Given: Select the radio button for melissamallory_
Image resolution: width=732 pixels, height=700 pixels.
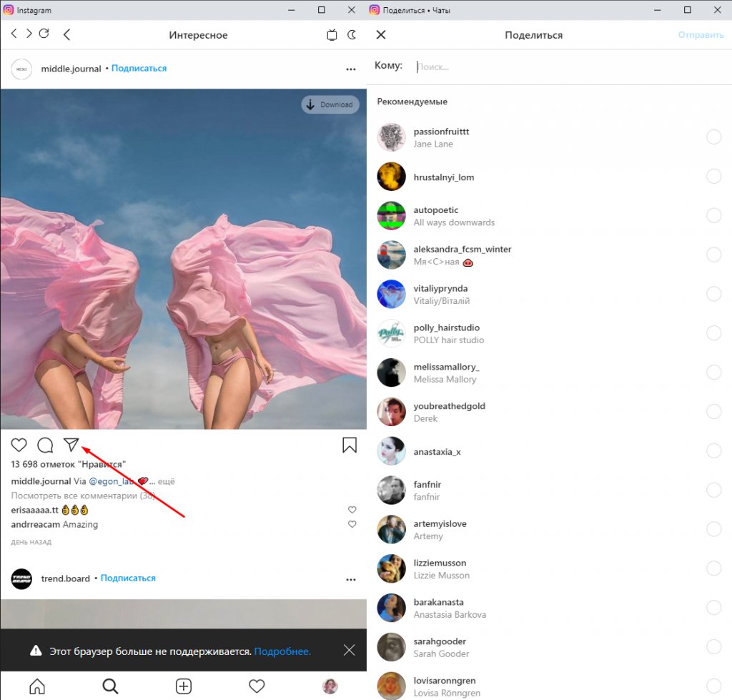Looking at the screenshot, I should click(713, 373).
